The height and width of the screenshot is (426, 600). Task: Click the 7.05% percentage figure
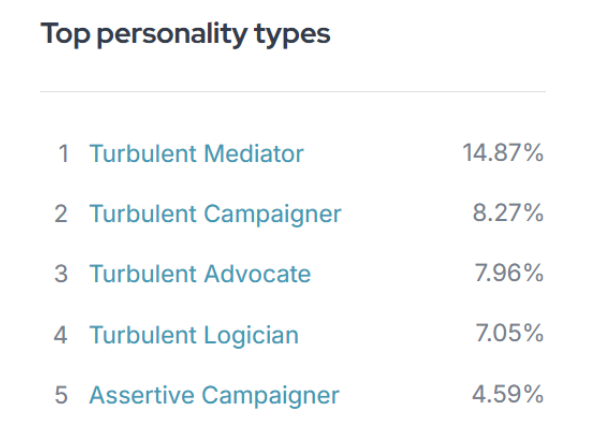tap(508, 334)
